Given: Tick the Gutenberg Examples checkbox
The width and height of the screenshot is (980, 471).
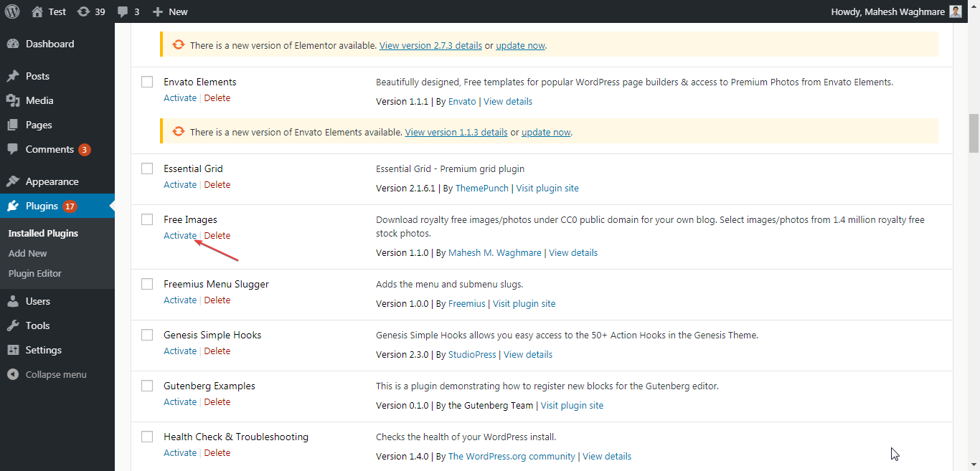Looking at the screenshot, I should coord(147,386).
